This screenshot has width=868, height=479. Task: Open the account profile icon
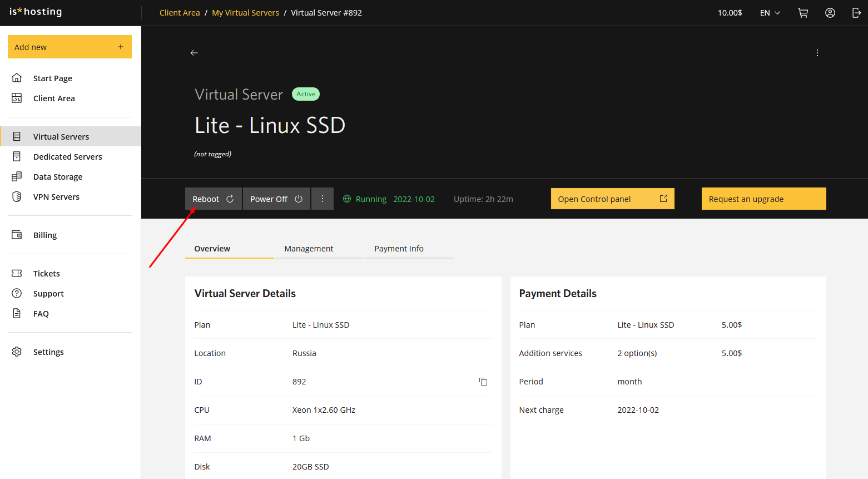coord(830,12)
